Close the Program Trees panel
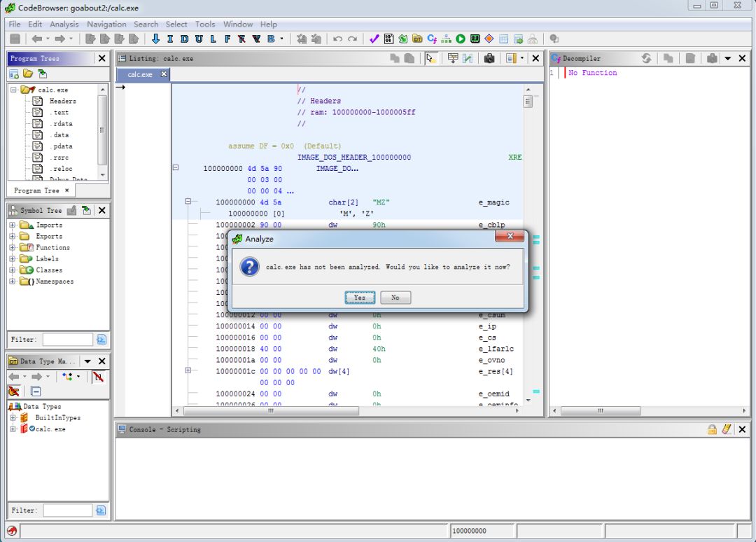 coord(101,58)
